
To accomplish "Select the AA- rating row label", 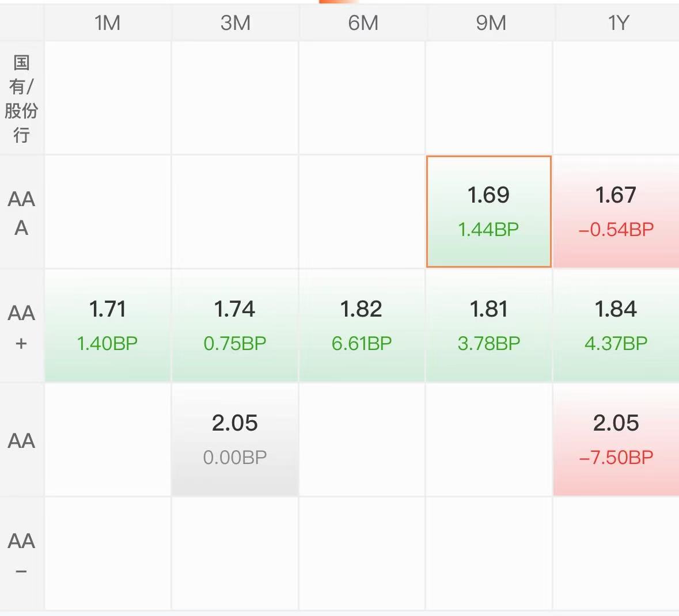I will [x=21, y=554].
